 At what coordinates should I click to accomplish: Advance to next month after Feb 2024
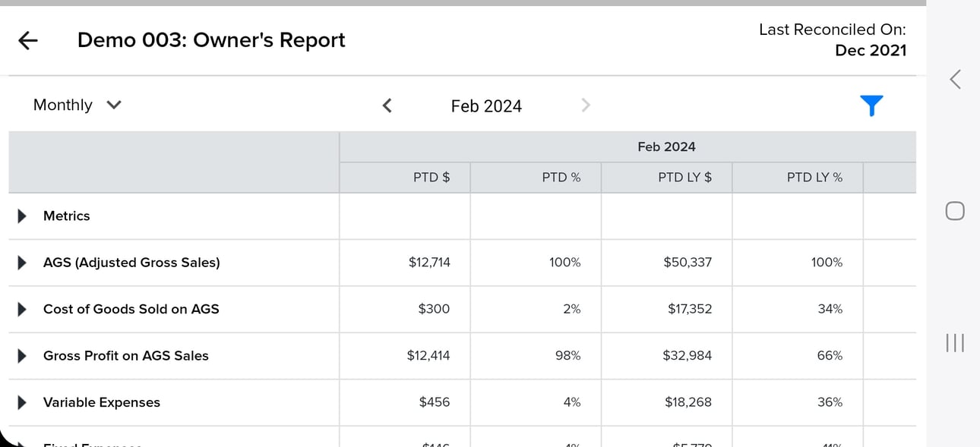click(585, 105)
